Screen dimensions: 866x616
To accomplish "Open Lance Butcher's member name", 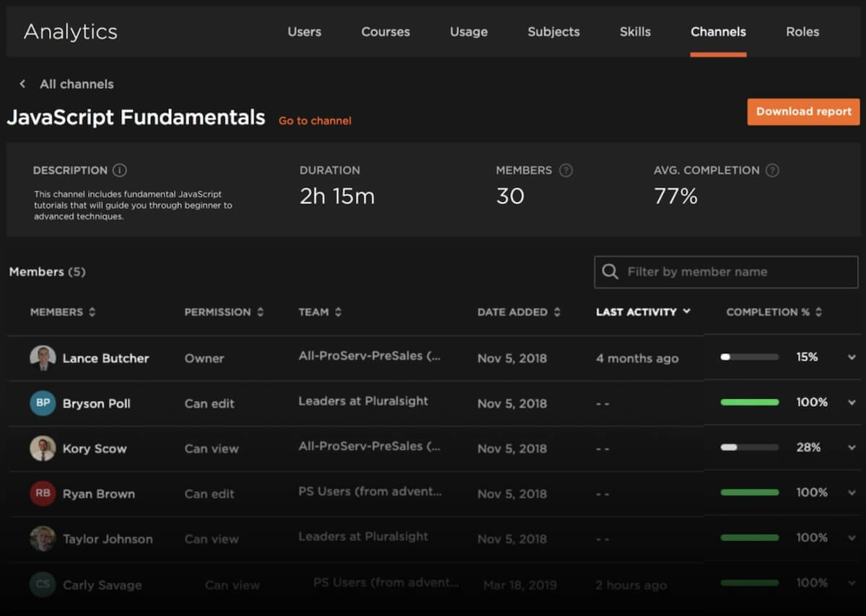I will click(106, 358).
